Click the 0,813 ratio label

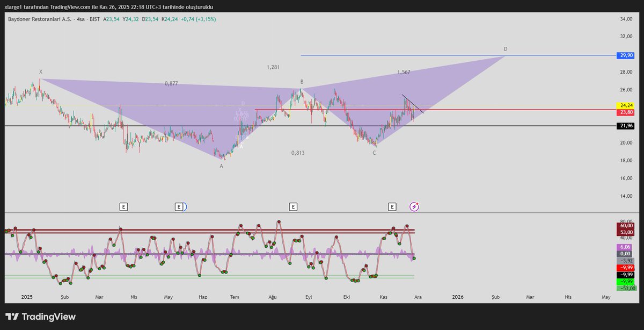pyautogui.click(x=298, y=153)
